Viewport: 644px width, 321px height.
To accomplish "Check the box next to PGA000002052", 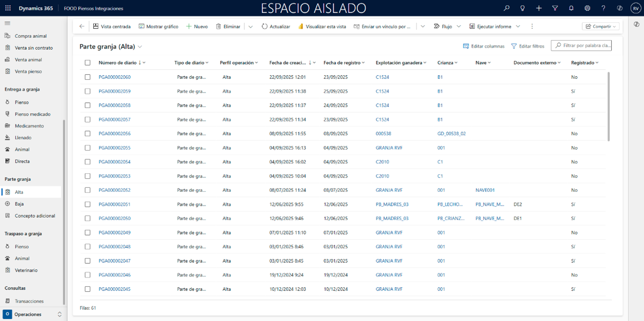I will [88, 190].
